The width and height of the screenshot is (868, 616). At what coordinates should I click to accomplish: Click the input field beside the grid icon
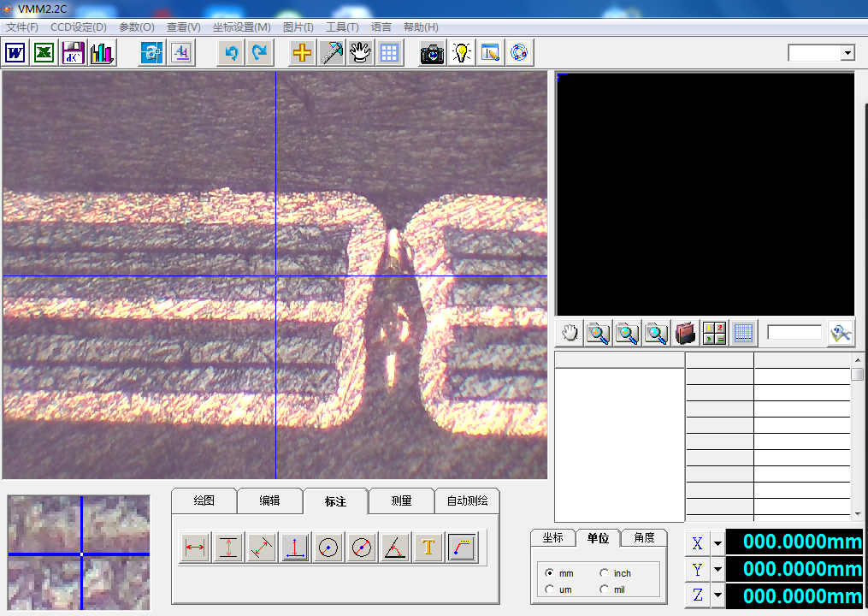click(x=794, y=333)
